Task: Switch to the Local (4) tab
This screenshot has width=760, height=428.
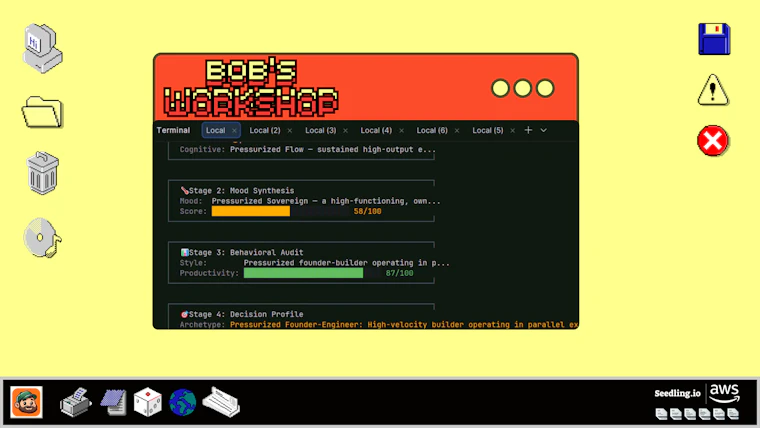Action: click(x=376, y=130)
